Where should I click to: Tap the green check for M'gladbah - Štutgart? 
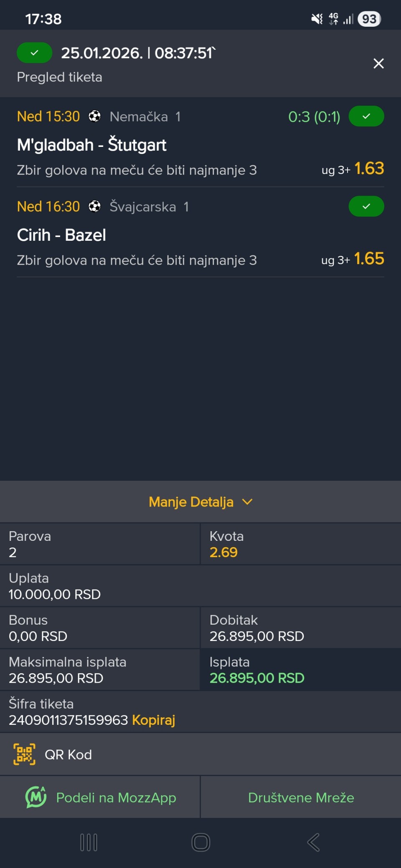coord(366,116)
